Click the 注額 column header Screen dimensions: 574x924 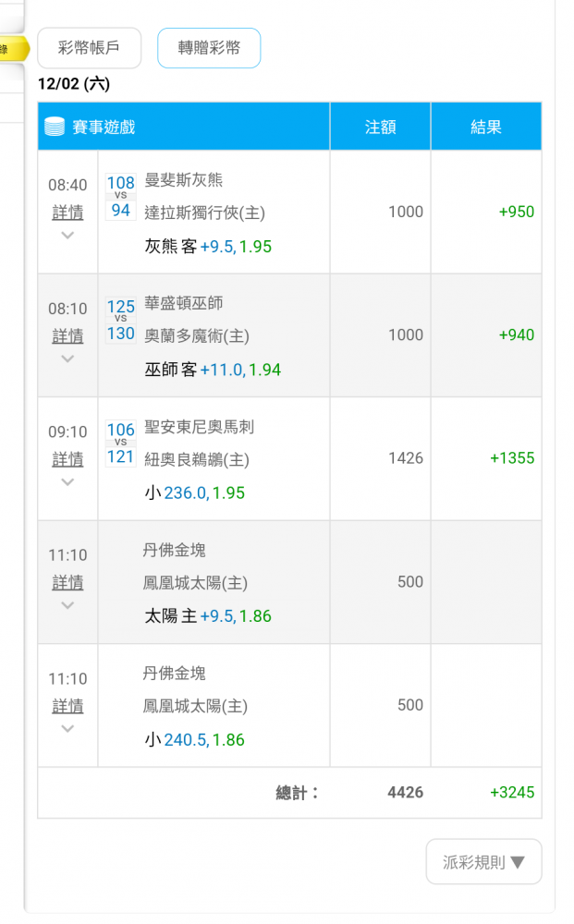(380, 127)
